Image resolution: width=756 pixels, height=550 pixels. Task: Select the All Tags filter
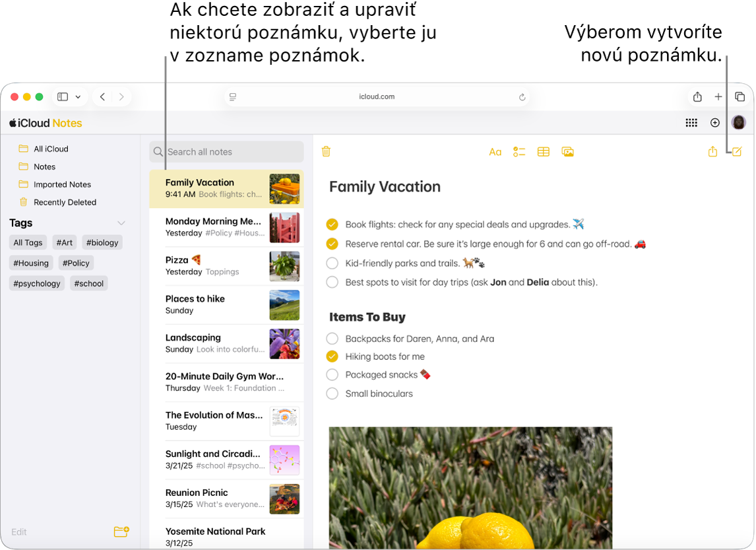(x=28, y=242)
